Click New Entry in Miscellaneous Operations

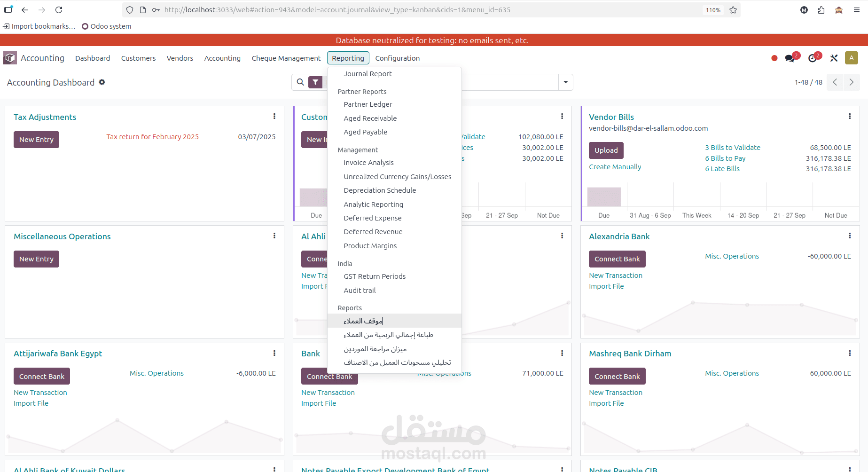click(36, 259)
